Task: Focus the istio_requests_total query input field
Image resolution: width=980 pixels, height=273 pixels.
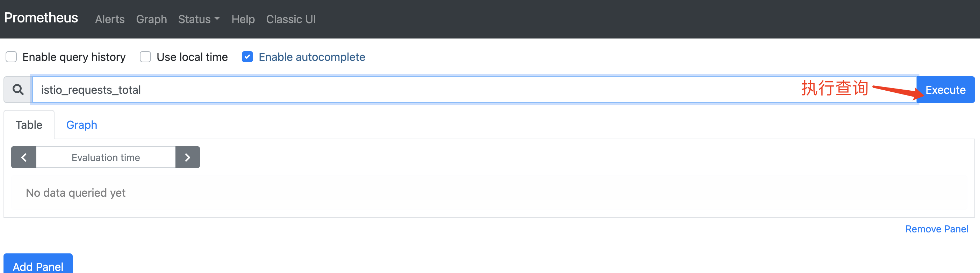Action: [x=381, y=90]
